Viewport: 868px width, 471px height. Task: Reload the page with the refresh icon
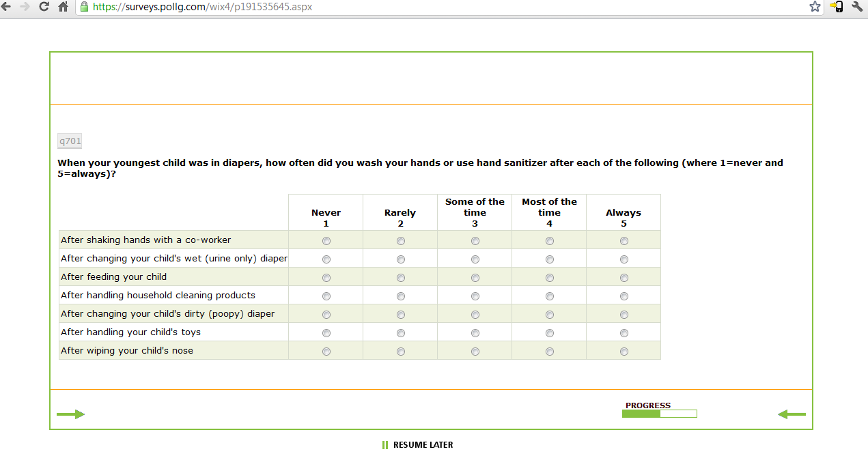coord(44,6)
